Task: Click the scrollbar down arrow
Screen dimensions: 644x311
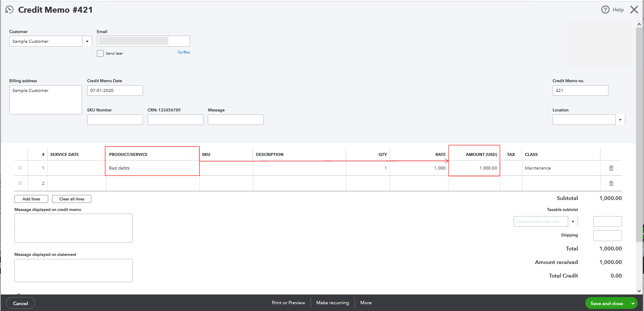Action: [639, 290]
